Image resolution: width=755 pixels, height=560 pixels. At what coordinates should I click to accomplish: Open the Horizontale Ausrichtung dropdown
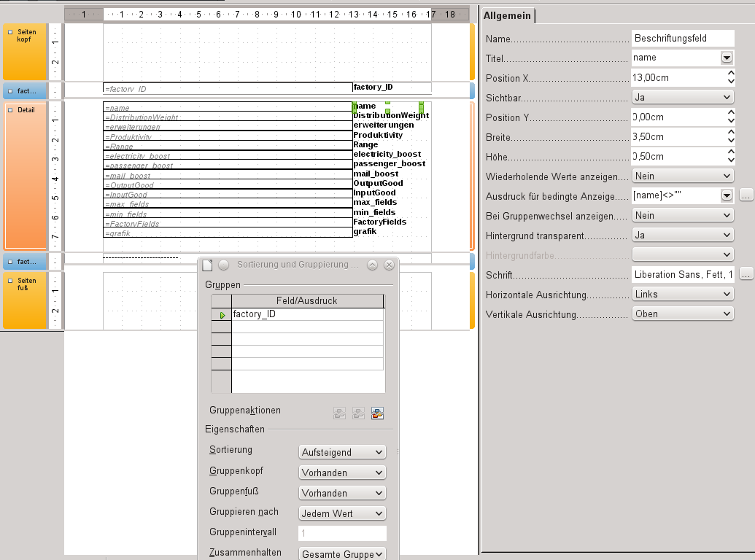click(682, 294)
